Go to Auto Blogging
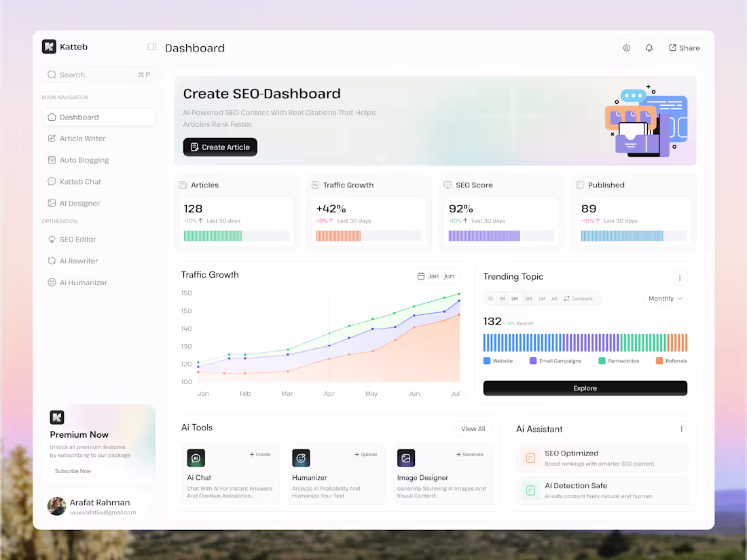 tap(98, 160)
